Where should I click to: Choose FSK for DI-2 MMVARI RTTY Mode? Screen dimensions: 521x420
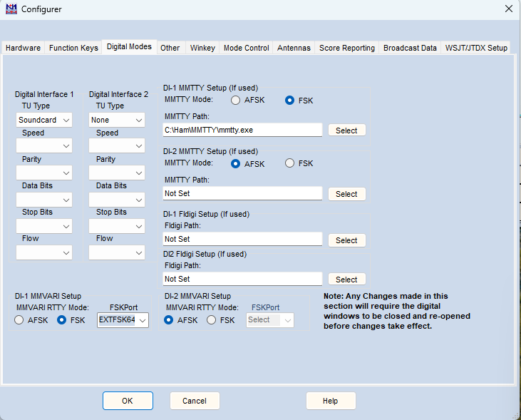pyautogui.click(x=212, y=320)
